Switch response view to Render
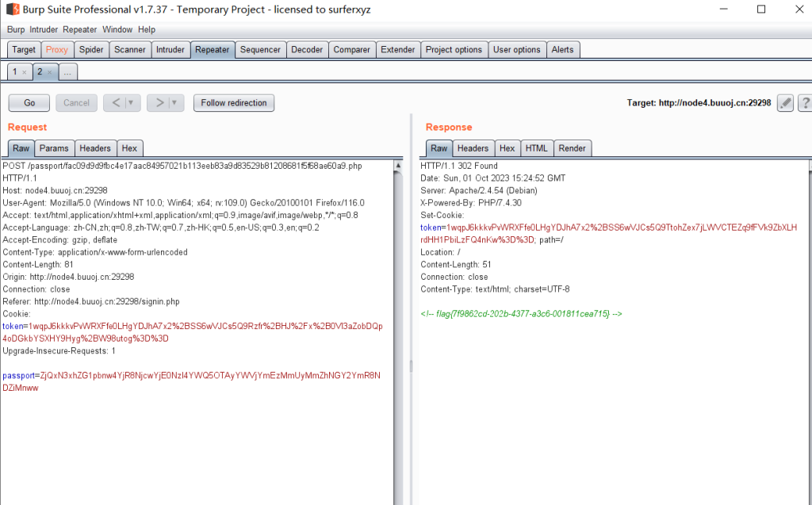Image resolution: width=812 pixels, height=505 pixels. (x=572, y=148)
